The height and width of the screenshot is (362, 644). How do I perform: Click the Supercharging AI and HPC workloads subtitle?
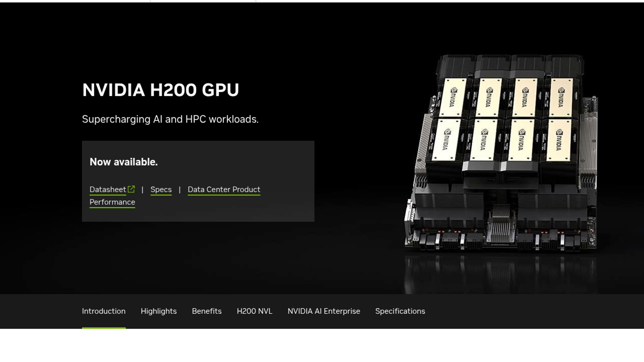click(170, 119)
